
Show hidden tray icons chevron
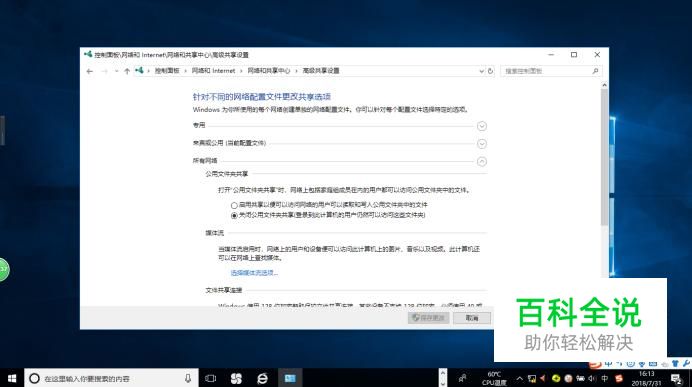point(519,379)
